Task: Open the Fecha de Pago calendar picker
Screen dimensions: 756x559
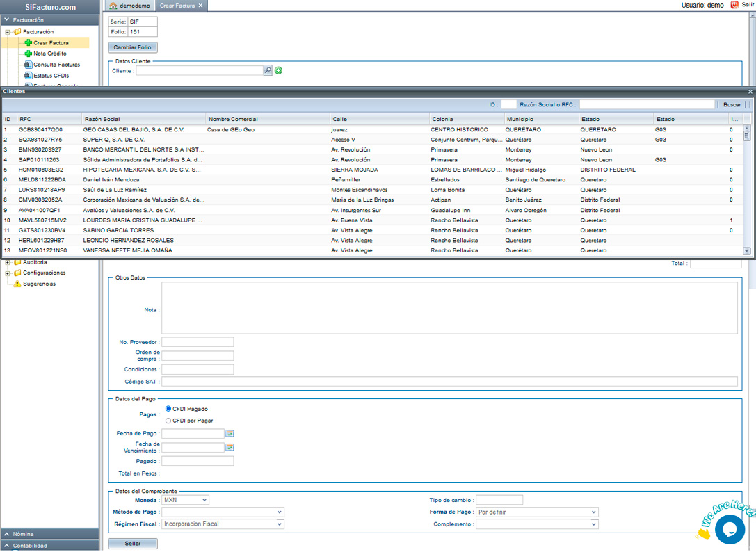Action: point(230,434)
